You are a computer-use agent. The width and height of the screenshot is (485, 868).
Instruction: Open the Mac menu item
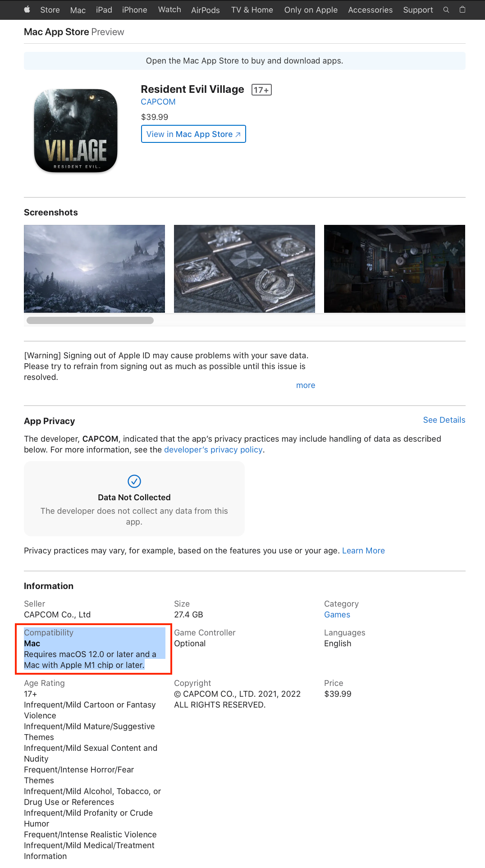[78, 10]
